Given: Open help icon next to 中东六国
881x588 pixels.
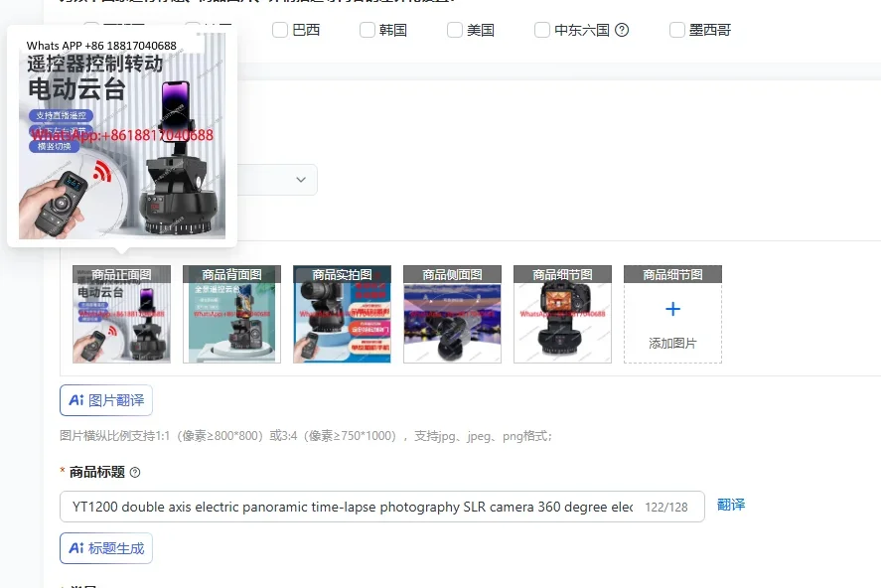Looking at the screenshot, I should tap(622, 30).
